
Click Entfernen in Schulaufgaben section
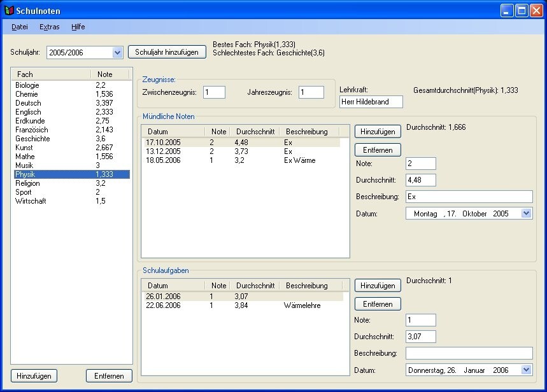(x=378, y=304)
